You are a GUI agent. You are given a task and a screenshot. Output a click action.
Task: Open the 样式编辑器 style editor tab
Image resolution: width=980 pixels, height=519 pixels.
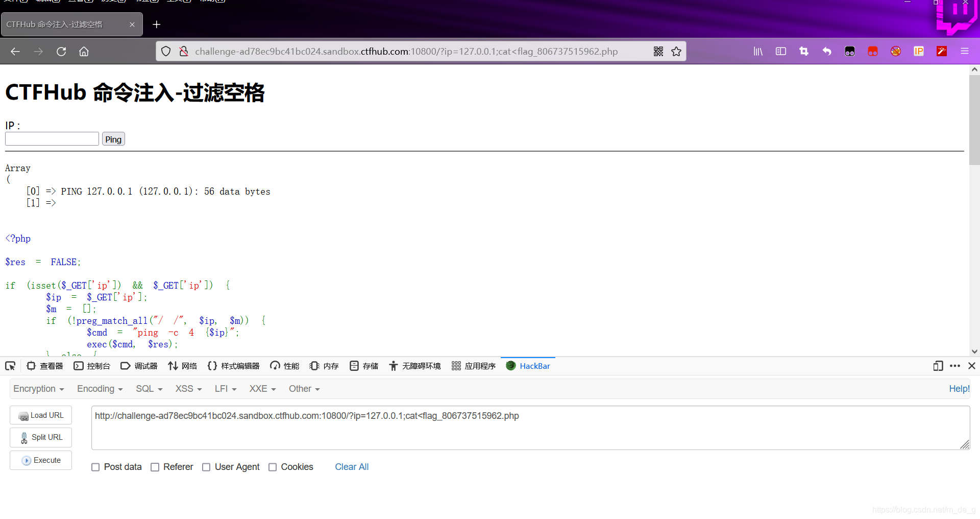coord(234,366)
